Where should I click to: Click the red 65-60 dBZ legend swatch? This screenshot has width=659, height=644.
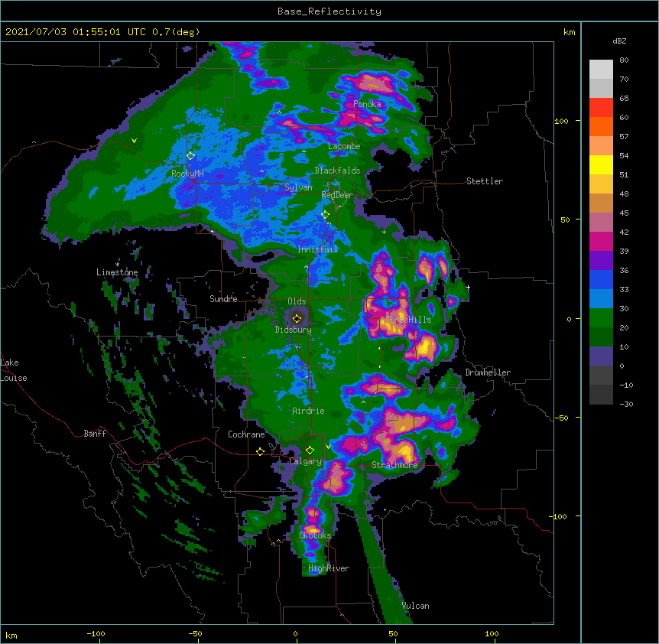click(x=601, y=108)
